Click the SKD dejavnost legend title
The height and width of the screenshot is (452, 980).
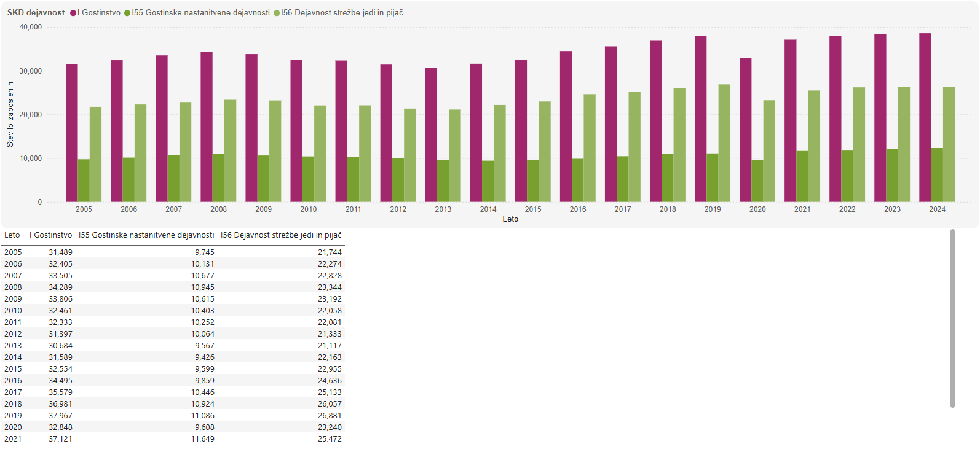click(x=36, y=13)
